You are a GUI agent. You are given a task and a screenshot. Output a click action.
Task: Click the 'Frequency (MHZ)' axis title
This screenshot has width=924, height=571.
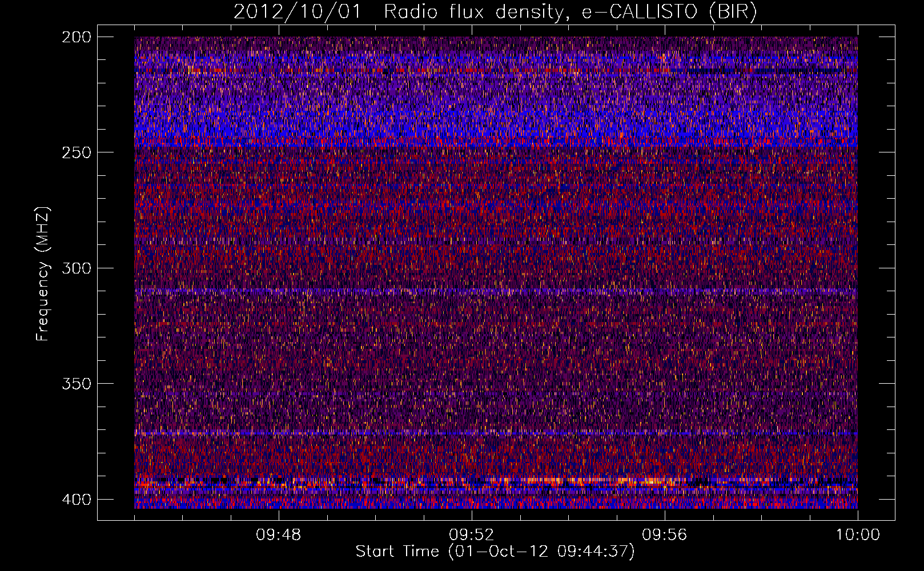tap(43, 274)
